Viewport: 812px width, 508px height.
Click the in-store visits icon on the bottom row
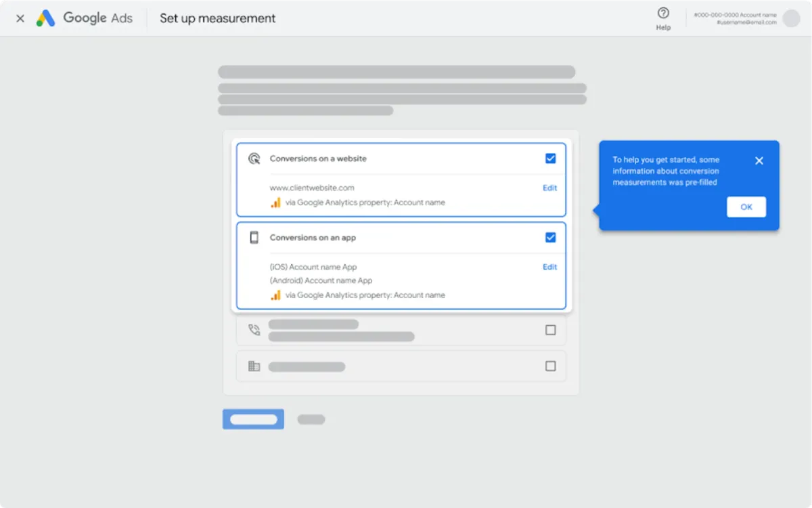[x=254, y=366]
